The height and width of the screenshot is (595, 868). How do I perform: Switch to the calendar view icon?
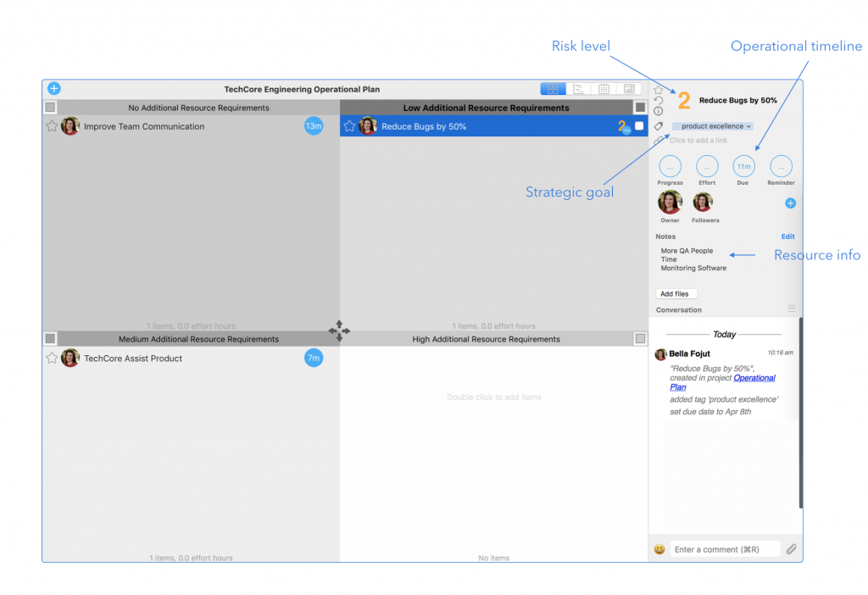[x=603, y=87]
